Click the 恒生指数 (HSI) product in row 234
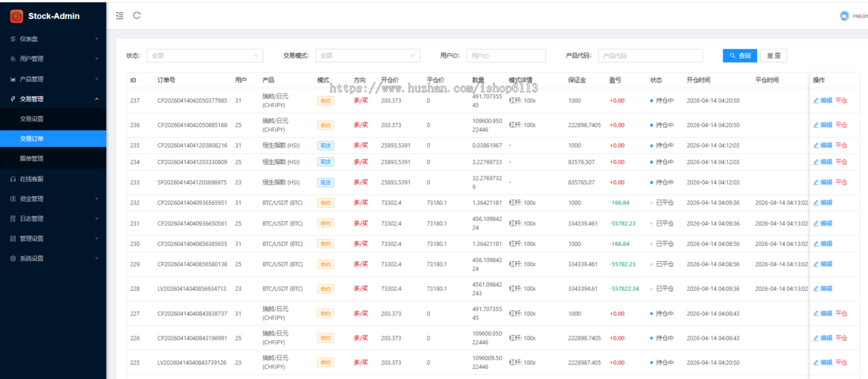The height and width of the screenshot is (379, 868). [281, 162]
